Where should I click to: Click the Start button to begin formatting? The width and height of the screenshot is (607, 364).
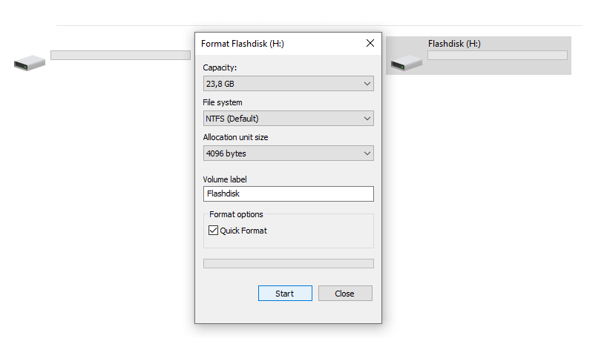pyautogui.click(x=285, y=294)
